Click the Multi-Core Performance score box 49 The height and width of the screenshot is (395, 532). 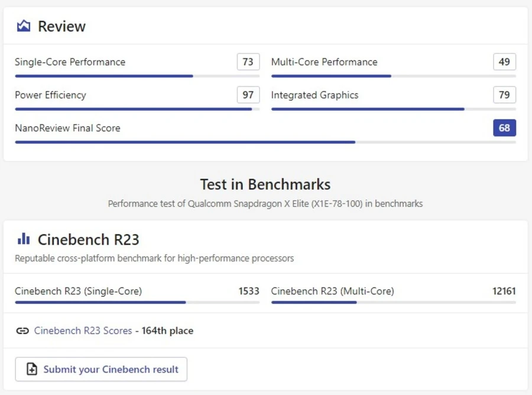[x=505, y=61]
